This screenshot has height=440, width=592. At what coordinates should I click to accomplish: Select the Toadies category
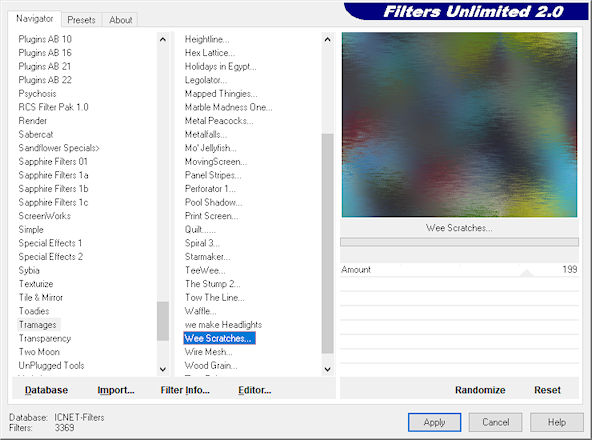pos(34,311)
